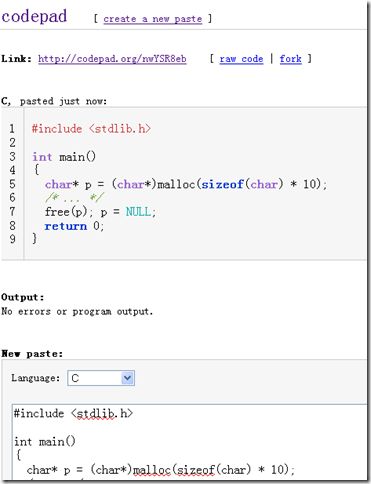Fork this paste via the fork link
The width and height of the screenshot is (371, 484).
pyautogui.click(x=291, y=59)
